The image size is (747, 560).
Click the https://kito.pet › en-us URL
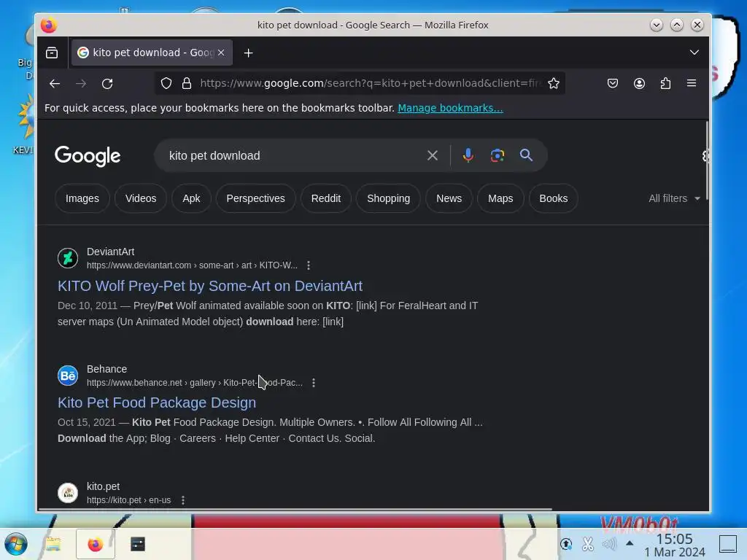128,500
